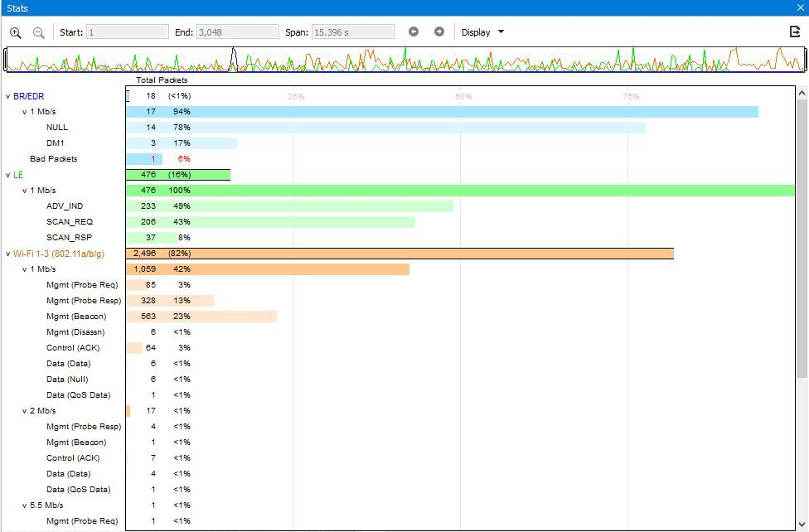
Task: Select the DM1 packet row
Action: pos(56,143)
